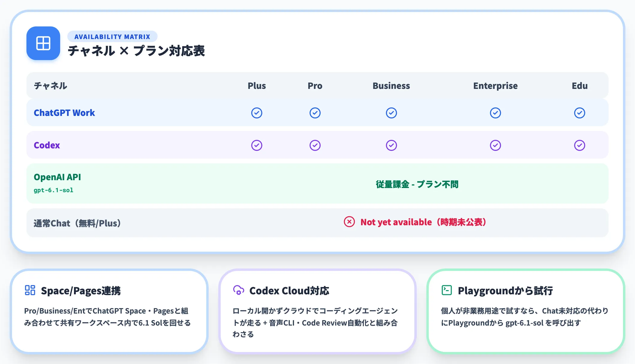Click the Playground terminal icon
Viewport: 635px width, 364px height.
click(447, 290)
